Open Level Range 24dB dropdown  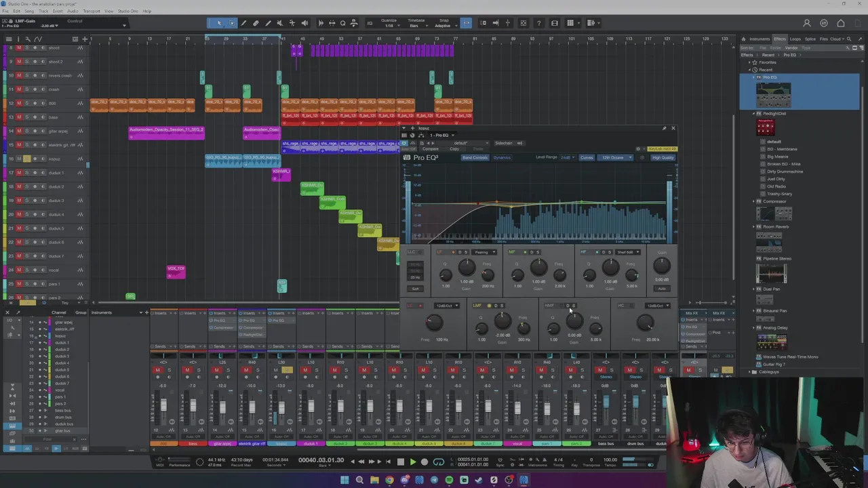[567, 158]
